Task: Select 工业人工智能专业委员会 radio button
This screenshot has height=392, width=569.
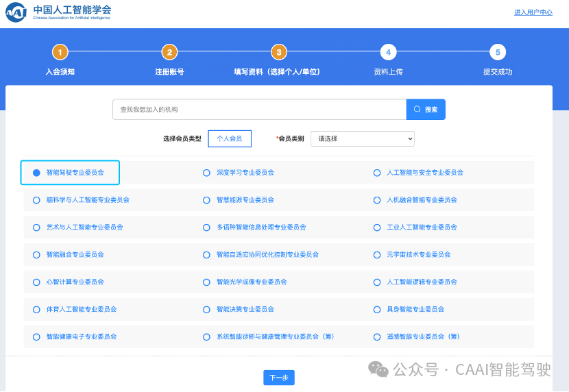Action: (x=377, y=228)
